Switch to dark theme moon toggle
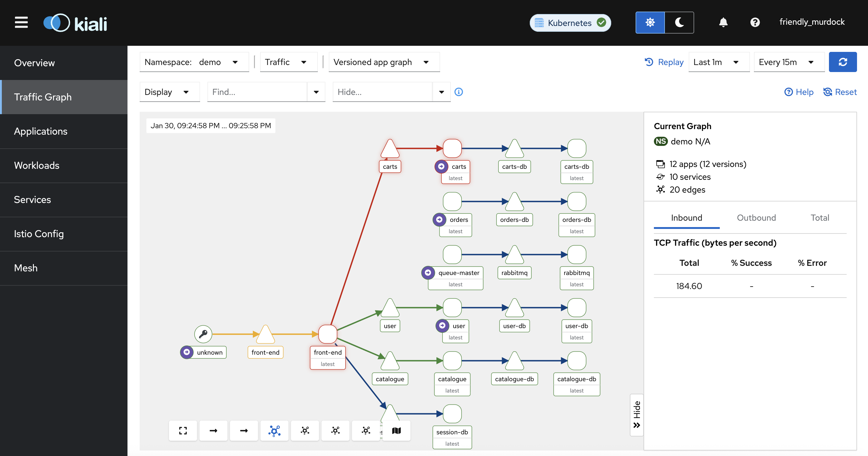The height and width of the screenshot is (456, 868). 679,23
